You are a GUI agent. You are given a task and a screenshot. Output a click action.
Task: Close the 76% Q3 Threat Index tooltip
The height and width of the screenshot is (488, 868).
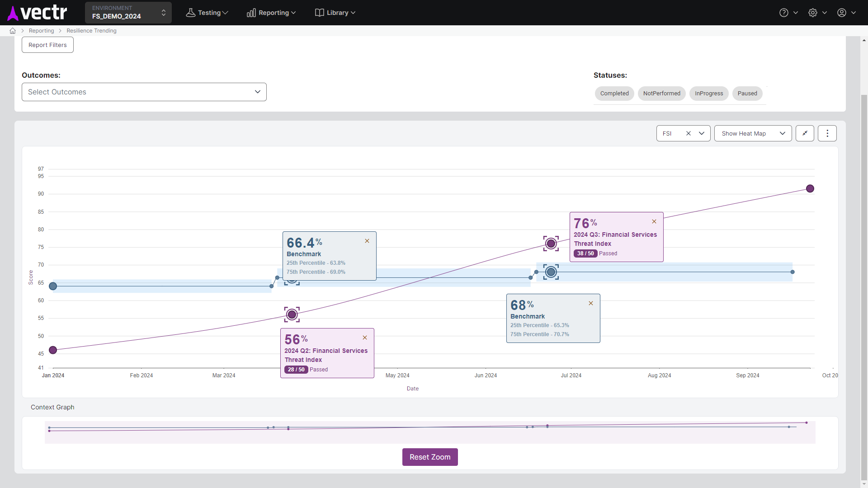pyautogui.click(x=654, y=221)
